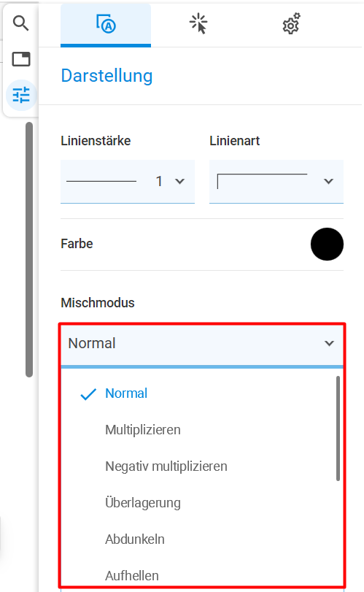
Task: Open the search magnifier tool
Action: [x=20, y=23]
